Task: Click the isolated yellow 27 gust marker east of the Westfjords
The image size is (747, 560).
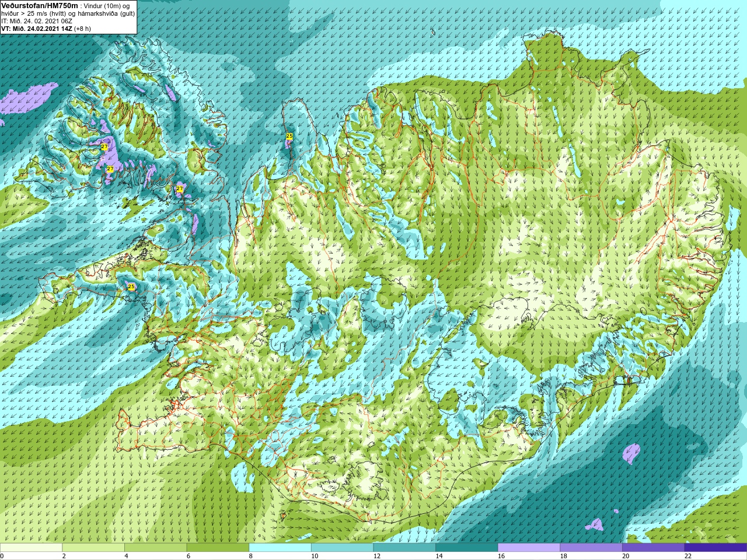Action: pos(180,189)
